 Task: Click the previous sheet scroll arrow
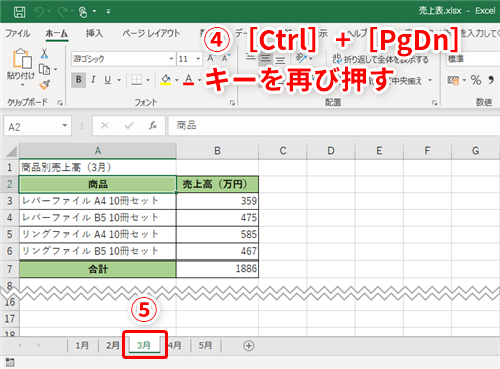click(20, 346)
